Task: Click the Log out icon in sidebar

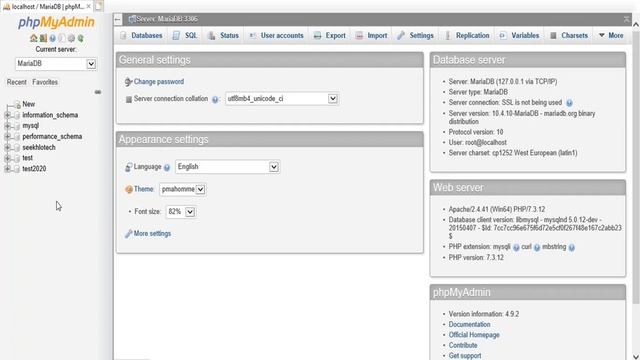Action: coord(43,38)
